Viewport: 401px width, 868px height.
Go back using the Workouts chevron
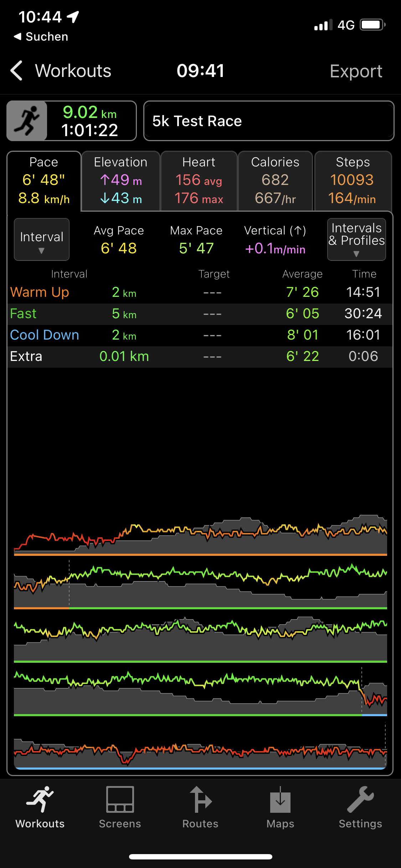click(17, 71)
